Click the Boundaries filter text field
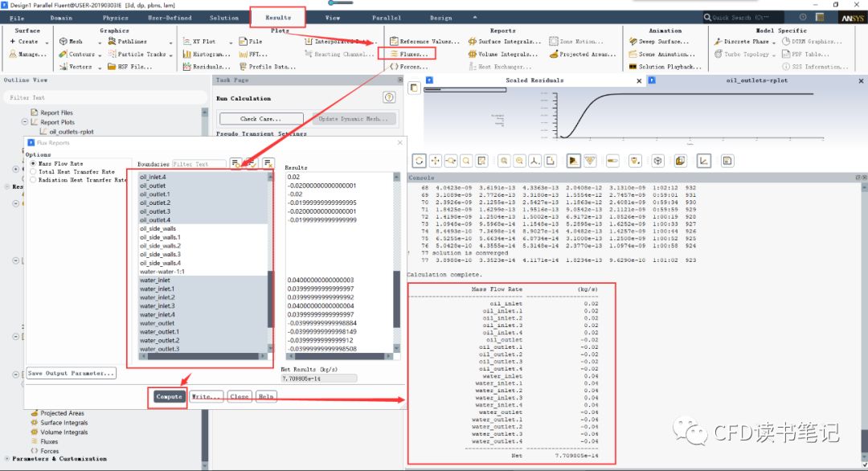This screenshot has height=471, width=868. pos(199,164)
